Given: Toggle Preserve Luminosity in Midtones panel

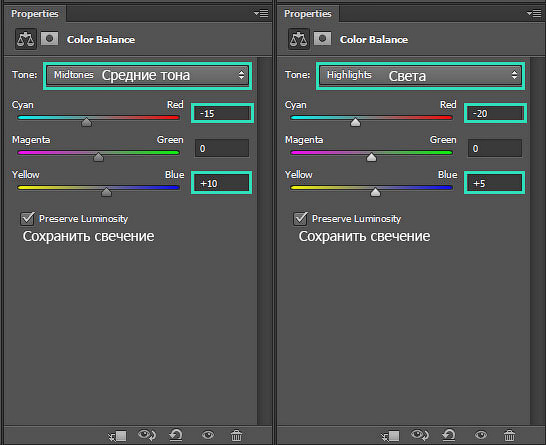Looking at the screenshot, I should pos(27,219).
